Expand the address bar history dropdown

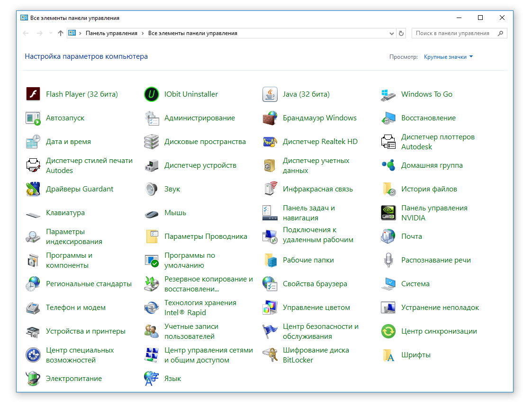coord(392,34)
